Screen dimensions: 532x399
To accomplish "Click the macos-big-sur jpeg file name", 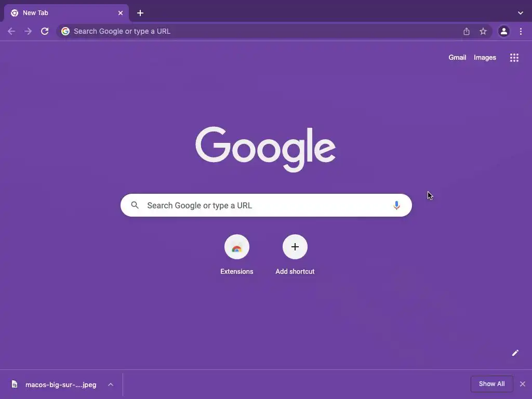I will click(61, 385).
